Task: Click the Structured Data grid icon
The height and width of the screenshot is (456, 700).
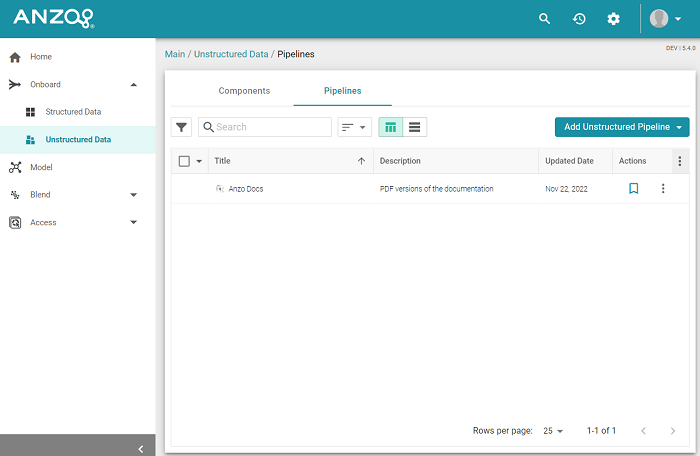Action: [x=30, y=112]
